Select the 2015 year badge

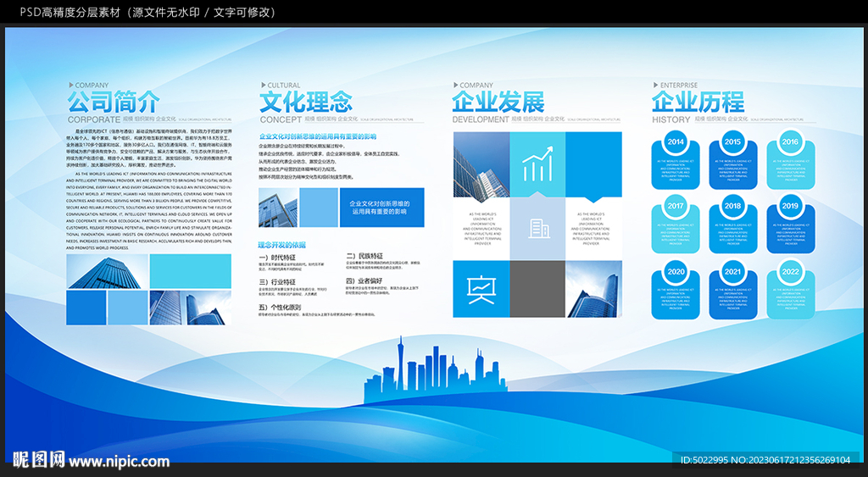tap(732, 141)
